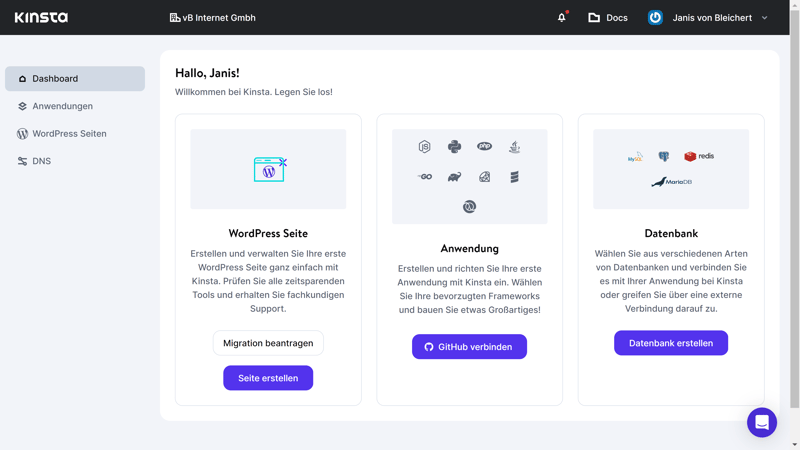
Task: Click Datenbank erstellen button
Action: coord(671,343)
